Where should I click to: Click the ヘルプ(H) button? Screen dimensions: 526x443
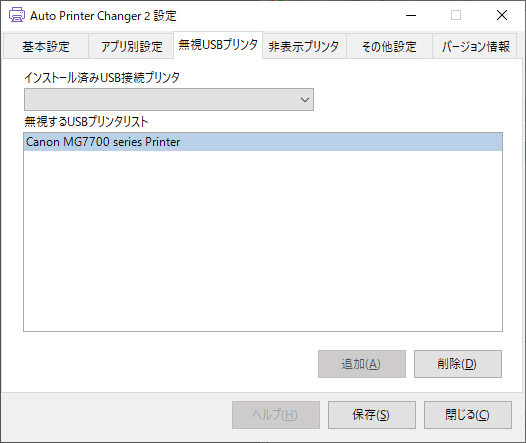pyautogui.click(x=276, y=415)
